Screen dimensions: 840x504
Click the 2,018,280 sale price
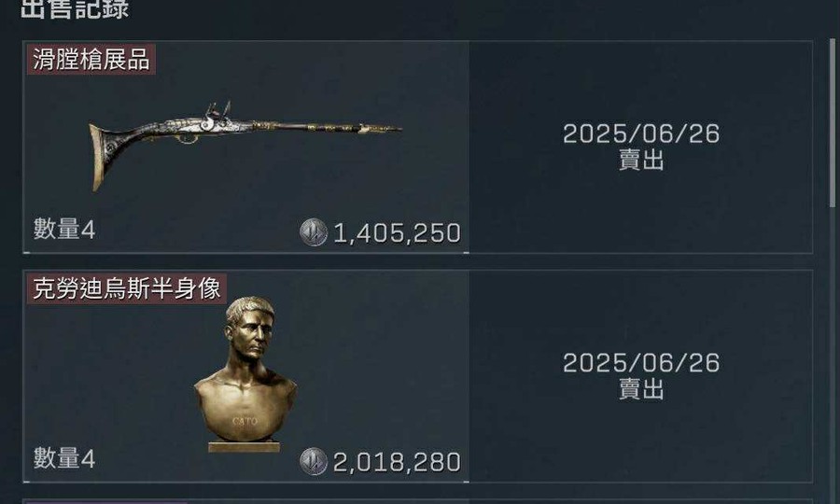[x=397, y=462]
